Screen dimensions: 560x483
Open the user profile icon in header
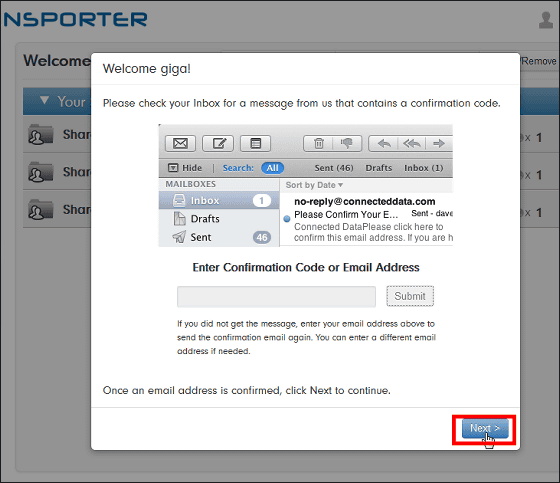point(546,20)
